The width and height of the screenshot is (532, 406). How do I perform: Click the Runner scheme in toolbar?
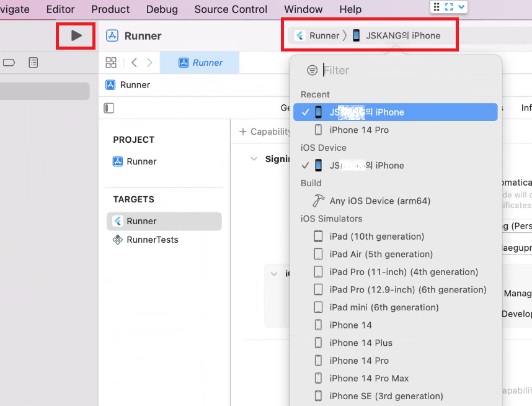(317, 35)
